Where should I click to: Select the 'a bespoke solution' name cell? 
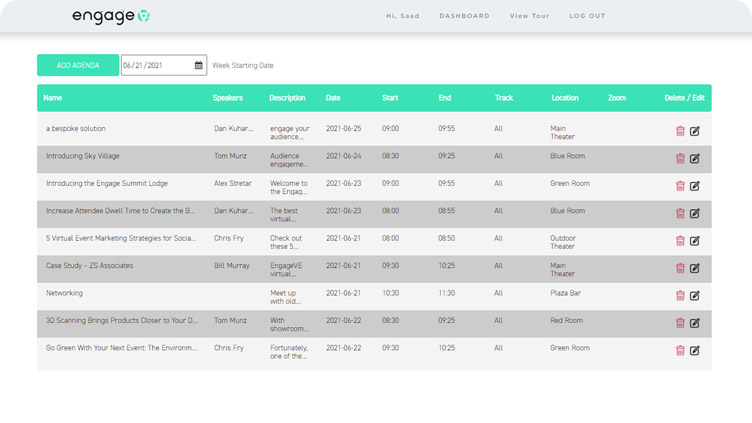pyautogui.click(x=76, y=129)
